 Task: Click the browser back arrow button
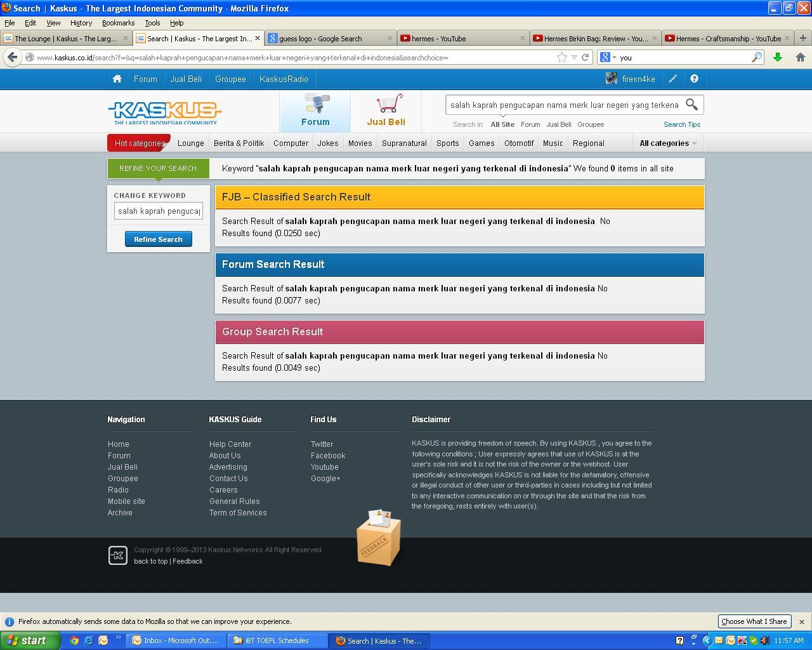pyautogui.click(x=12, y=57)
